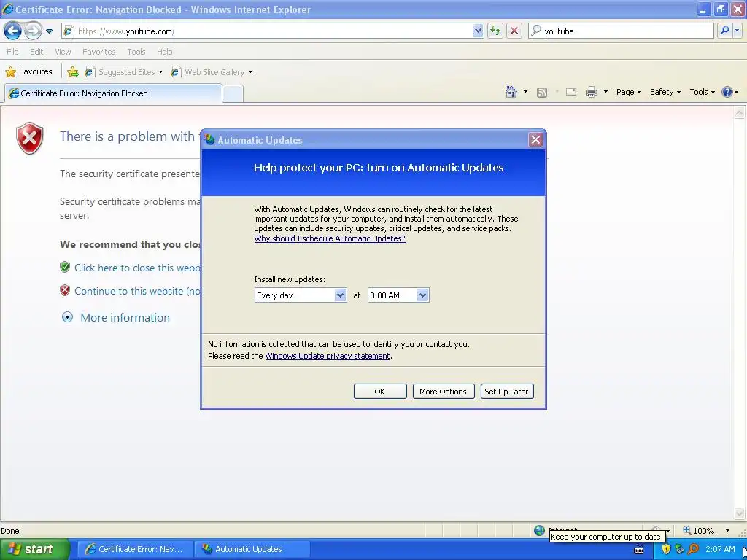Click the Stop loading X button

coord(514,31)
